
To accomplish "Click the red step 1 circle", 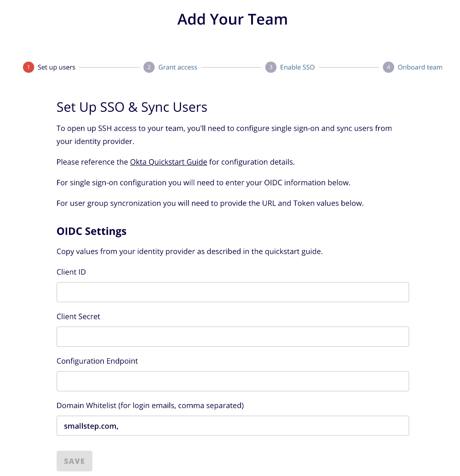I will (x=29, y=67).
